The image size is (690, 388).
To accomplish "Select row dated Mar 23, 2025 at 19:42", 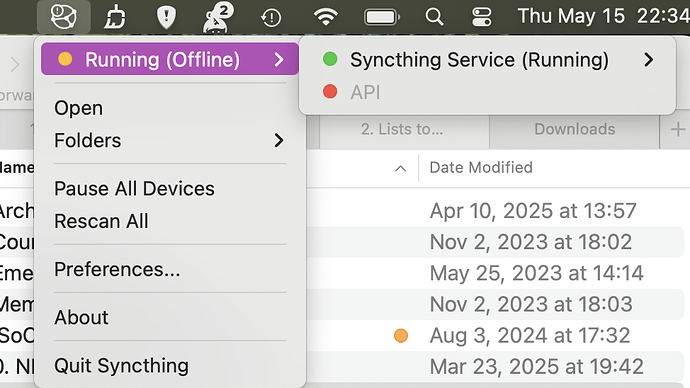I will [537, 366].
